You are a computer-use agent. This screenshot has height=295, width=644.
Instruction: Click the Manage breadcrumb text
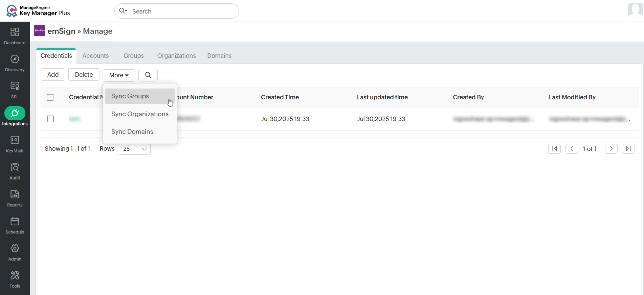point(98,31)
